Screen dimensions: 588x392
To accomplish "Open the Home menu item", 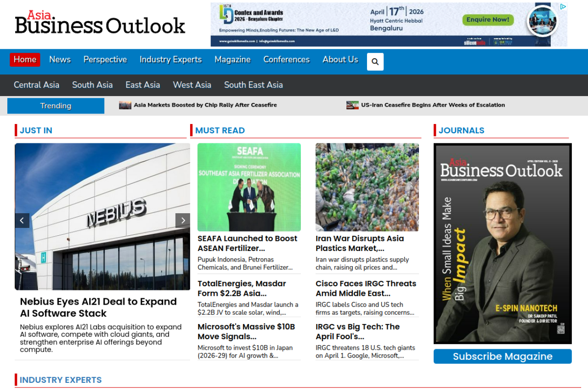I will coord(25,60).
